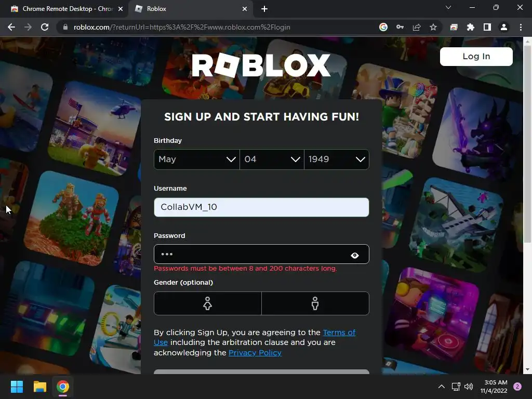Open the volume tray icon
532x399 pixels.
click(x=469, y=387)
